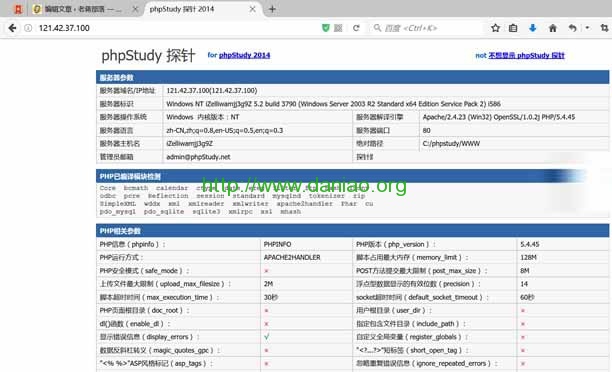This screenshot has width=612, height=372.
Task: Click PHP version value 5.4.45
Action: coord(529,244)
